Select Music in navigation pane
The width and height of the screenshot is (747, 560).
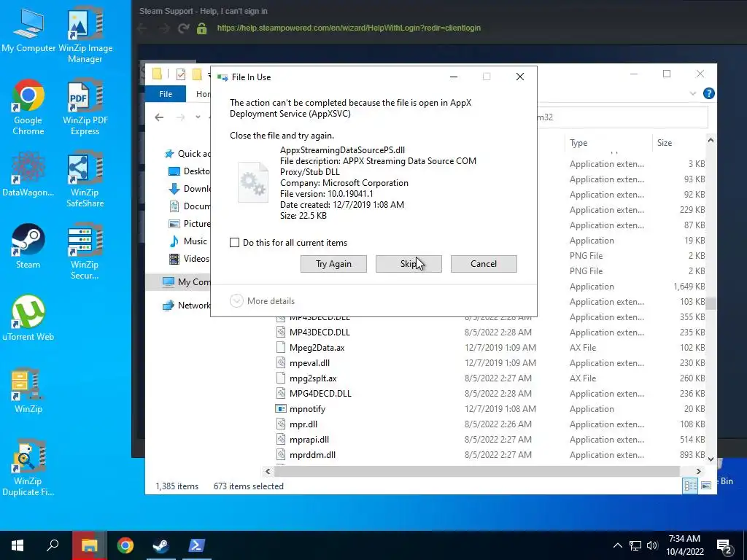[188, 241]
